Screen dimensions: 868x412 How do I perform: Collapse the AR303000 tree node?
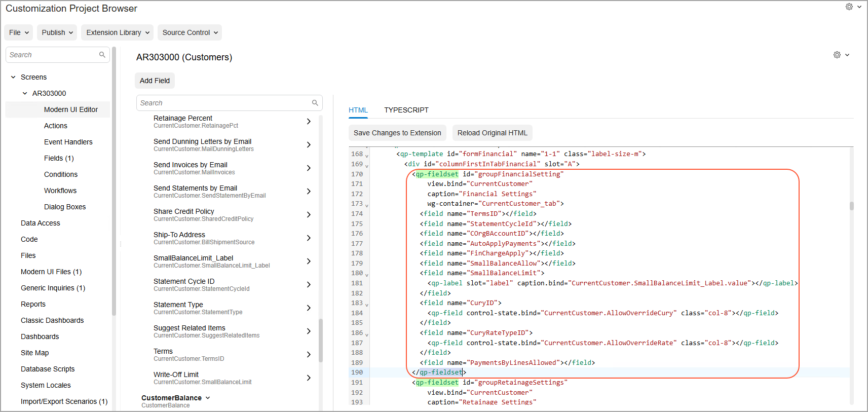tap(25, 93)
